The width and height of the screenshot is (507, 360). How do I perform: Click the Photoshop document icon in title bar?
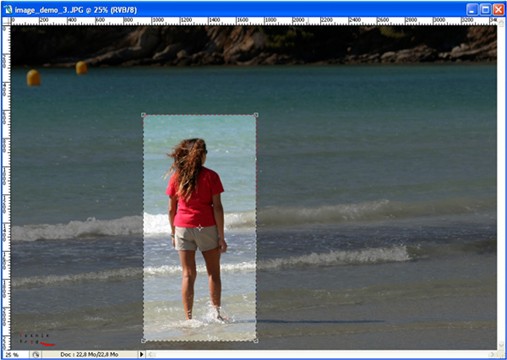8,10
